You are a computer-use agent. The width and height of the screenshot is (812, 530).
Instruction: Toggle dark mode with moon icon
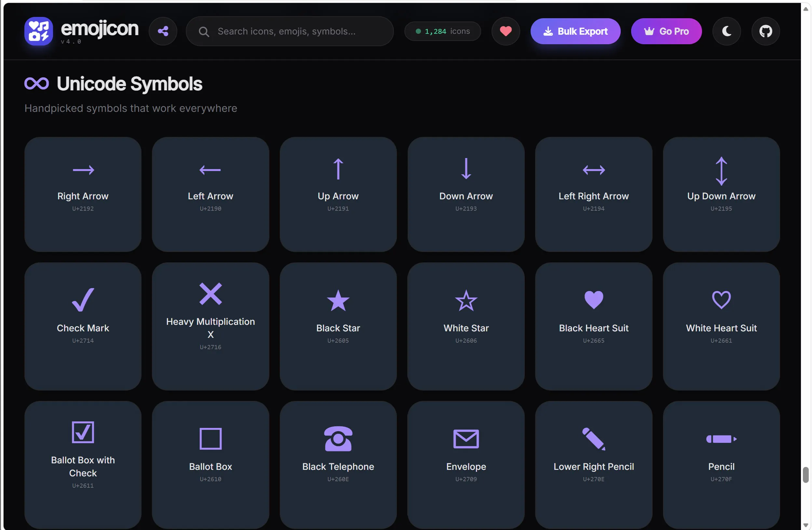(727, 31)
